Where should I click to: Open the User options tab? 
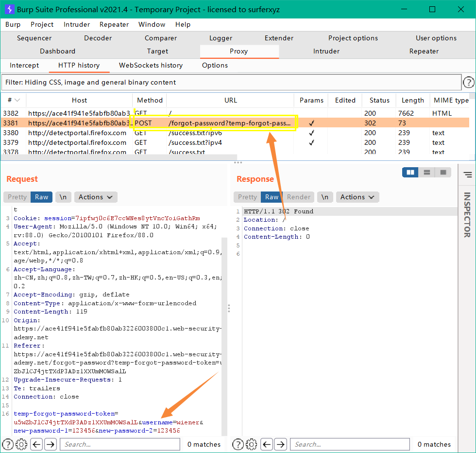click(x=436, y=38)
